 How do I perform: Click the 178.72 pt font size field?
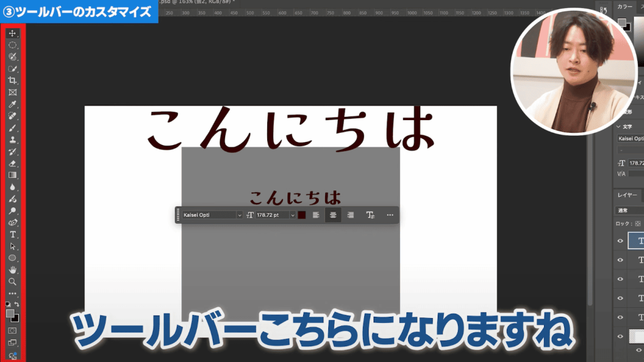272,215
